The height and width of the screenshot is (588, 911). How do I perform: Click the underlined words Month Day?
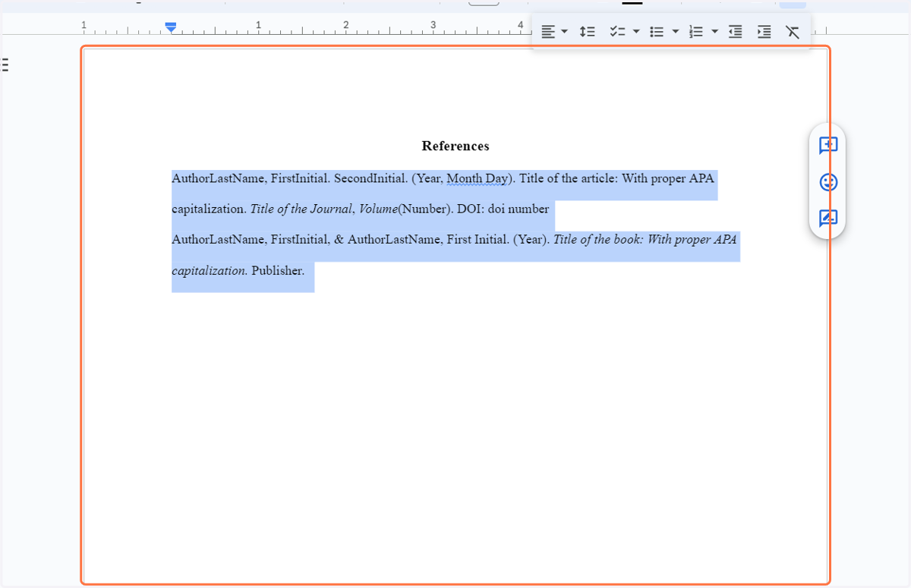477,179
